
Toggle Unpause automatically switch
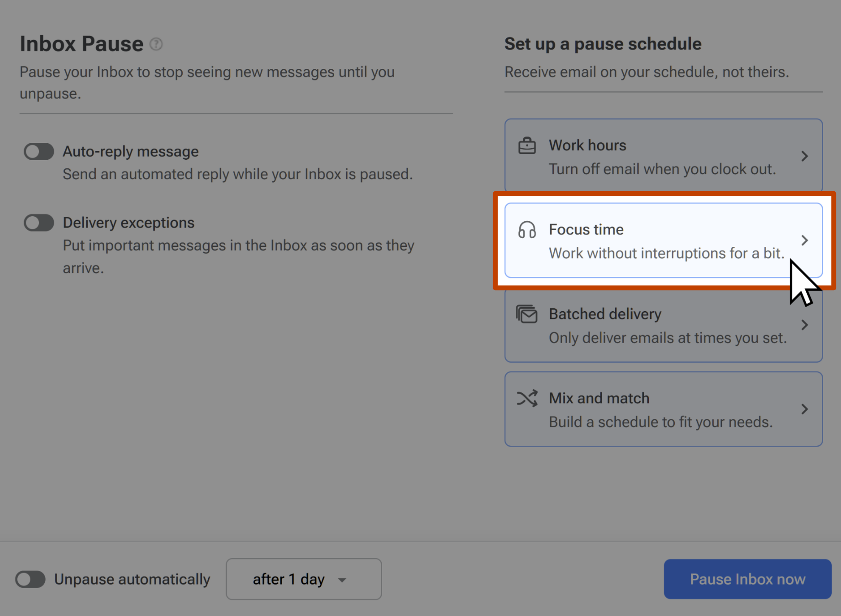[30, 579]
